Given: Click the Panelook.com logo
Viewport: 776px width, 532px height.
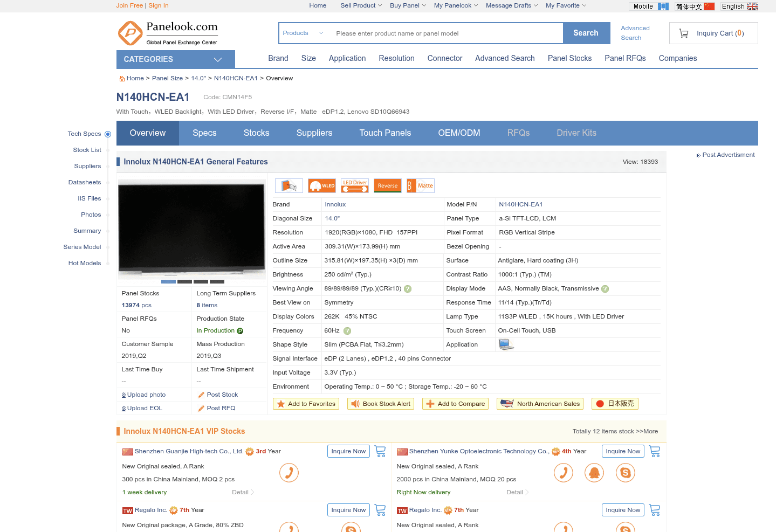Looking at the screenshot, I should click(168, 33).
